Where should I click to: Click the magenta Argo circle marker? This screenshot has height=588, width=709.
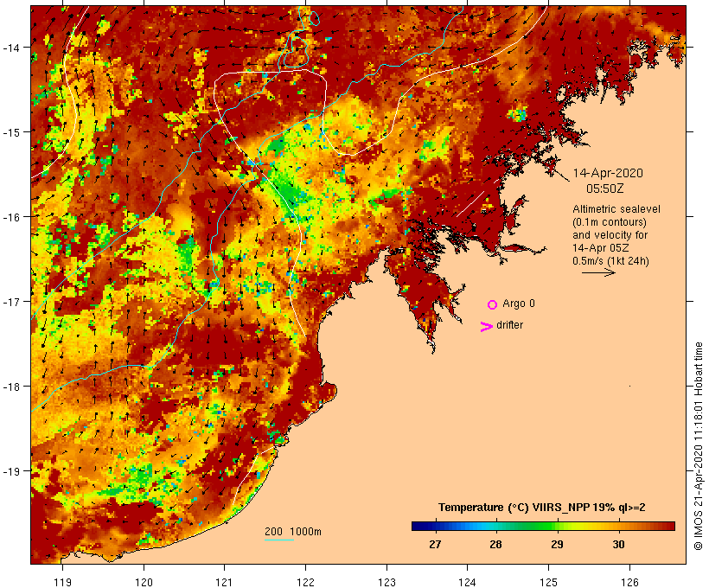tap(493, 304)
